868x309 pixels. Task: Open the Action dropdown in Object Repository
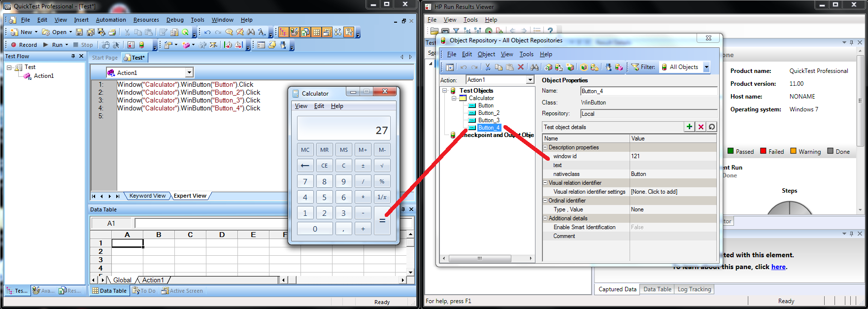pos(530,80)
